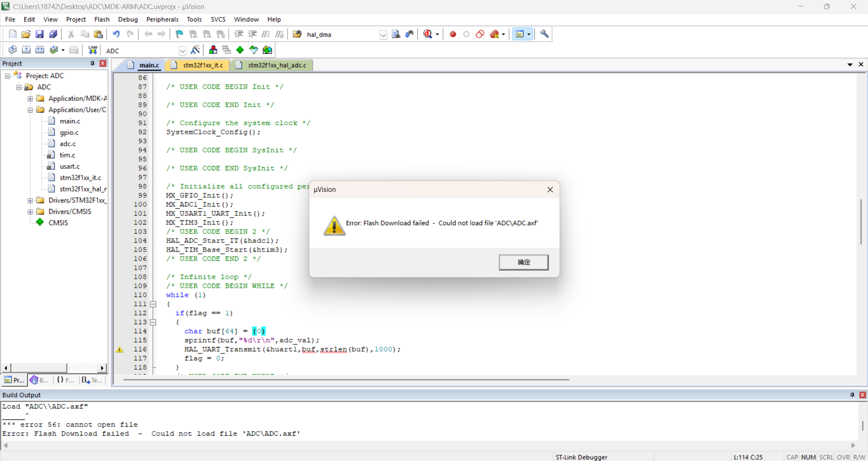Image resolution: width=868 pixels, height=461 pixels.
Task: Open Options for Target magic wand icon
Action: tap(195, 50)
